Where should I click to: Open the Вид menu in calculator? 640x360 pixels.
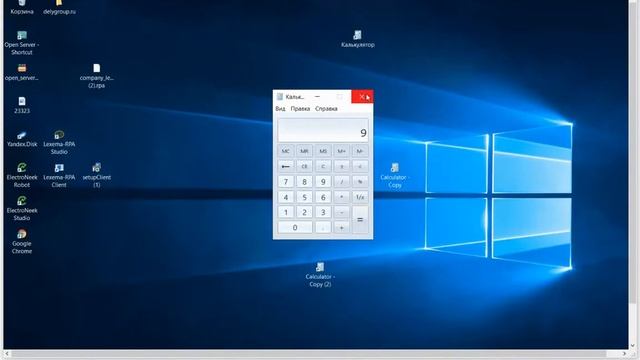point(280,109)
